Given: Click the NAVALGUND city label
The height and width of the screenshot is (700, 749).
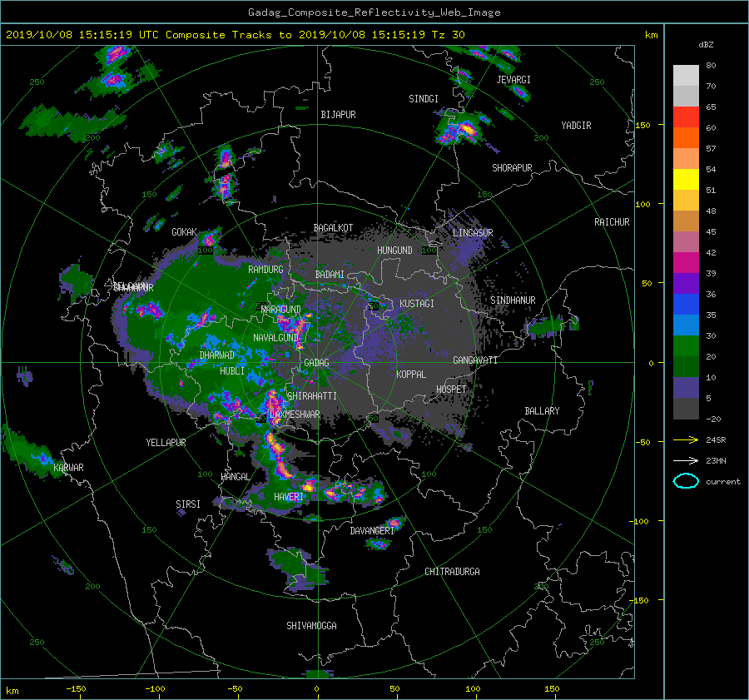Looking at the screenshot, I should 275,338.
